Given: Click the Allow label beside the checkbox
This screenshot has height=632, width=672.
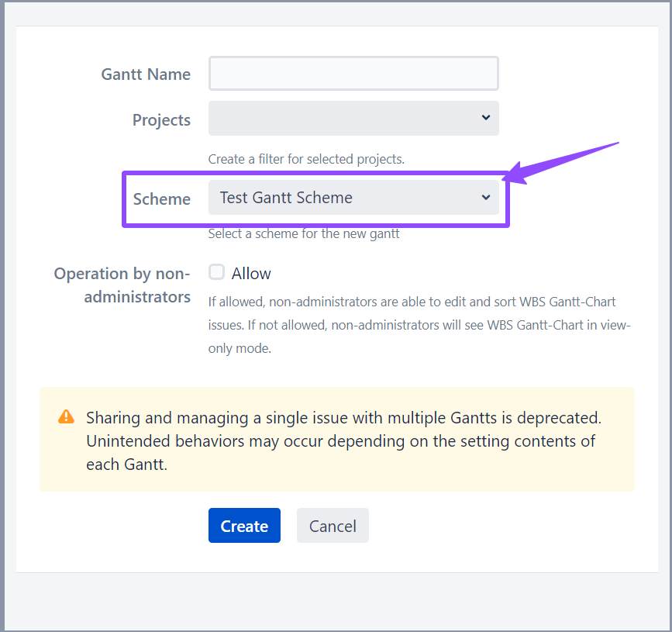Looking at the screenshot, I should (252, 272).
